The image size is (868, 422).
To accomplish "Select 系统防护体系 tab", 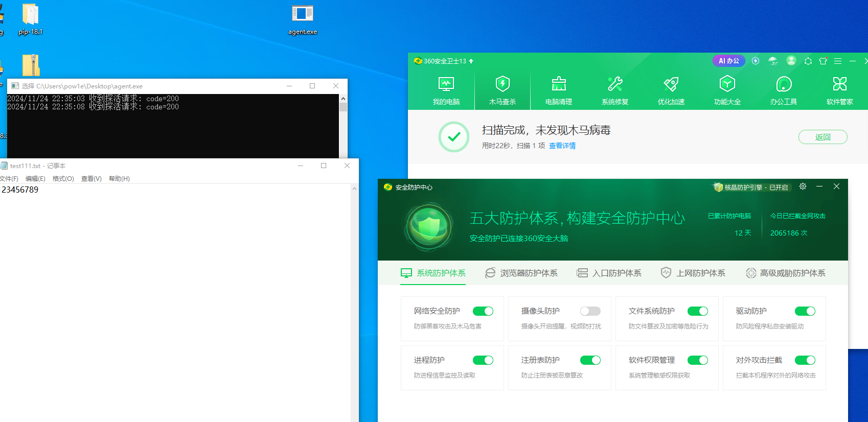I will point(433,273).
